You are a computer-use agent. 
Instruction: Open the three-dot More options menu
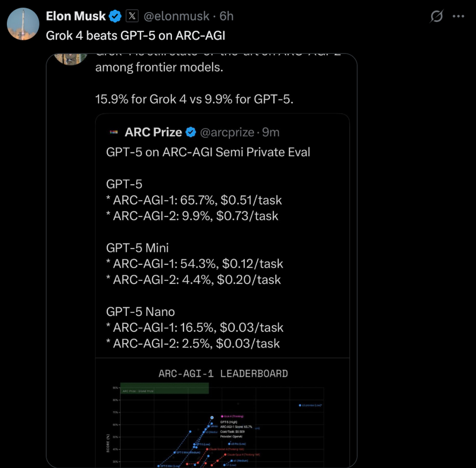(x=459, y=17)
